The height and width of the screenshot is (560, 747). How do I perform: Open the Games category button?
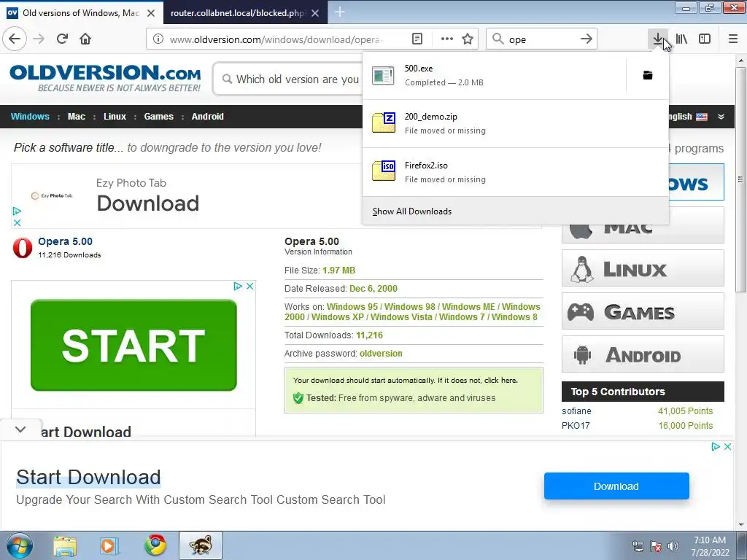643,311
